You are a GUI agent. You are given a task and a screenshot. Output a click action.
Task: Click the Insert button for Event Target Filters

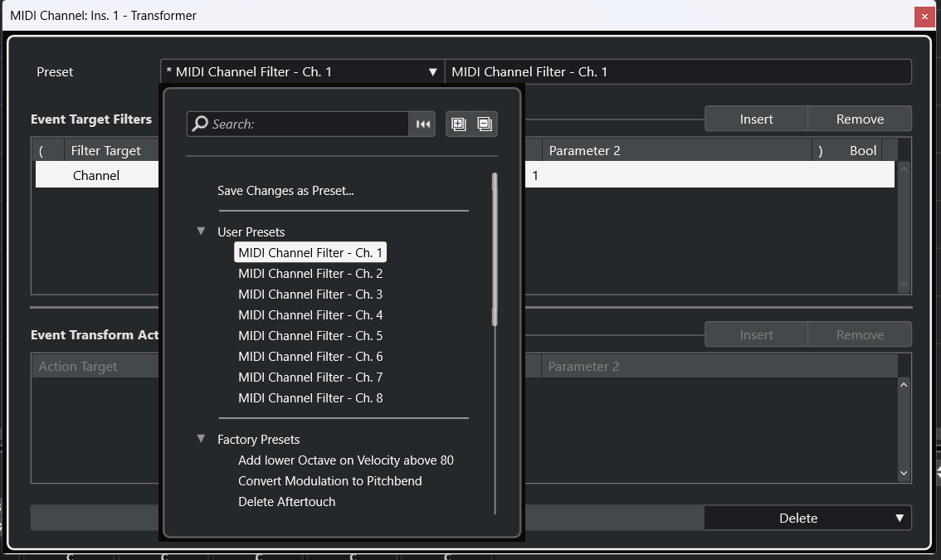coord(756,119)
